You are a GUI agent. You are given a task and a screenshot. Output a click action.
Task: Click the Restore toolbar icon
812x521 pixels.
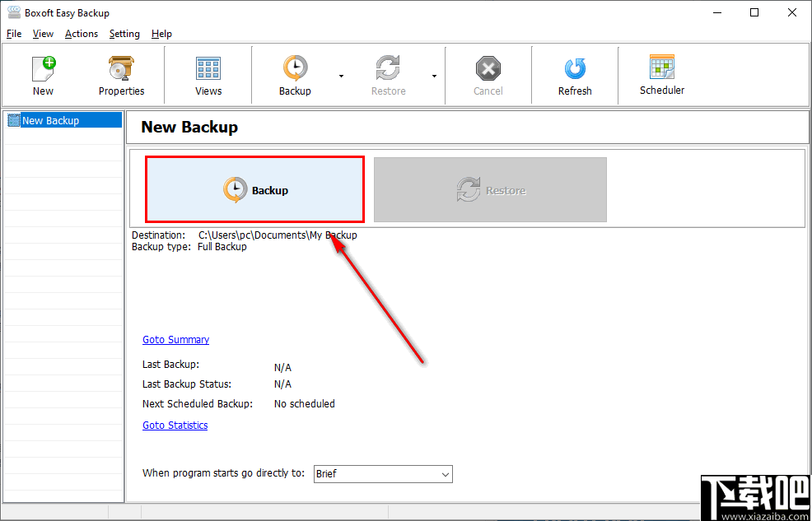[388, 74]
